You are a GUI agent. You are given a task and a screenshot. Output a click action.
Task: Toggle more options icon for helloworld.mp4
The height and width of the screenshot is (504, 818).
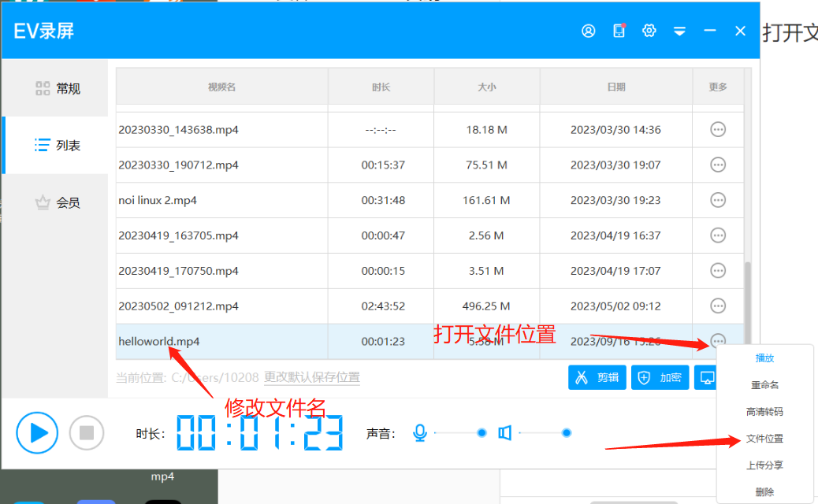pos(718,341)
